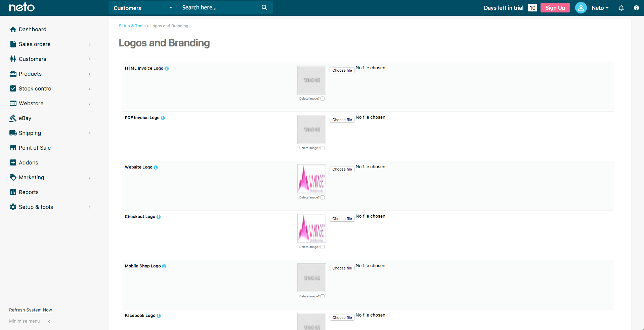Show info for Mobile Shop Logo
The width and height of the screenshot is (644, 330).
(164, 266)
